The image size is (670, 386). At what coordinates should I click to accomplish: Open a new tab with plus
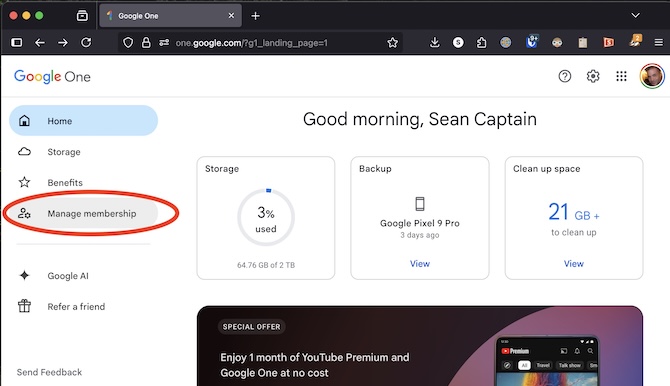(x=256, y=16)
